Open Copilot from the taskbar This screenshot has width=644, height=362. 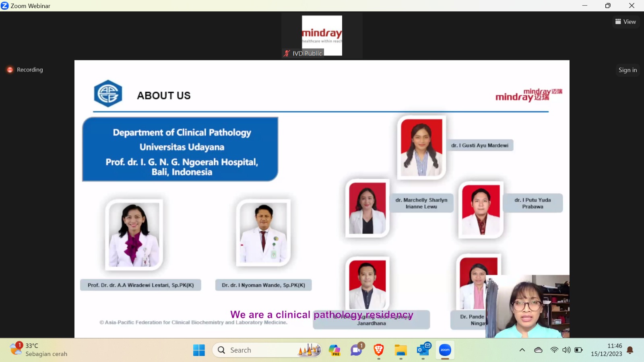tap(334, 350)
